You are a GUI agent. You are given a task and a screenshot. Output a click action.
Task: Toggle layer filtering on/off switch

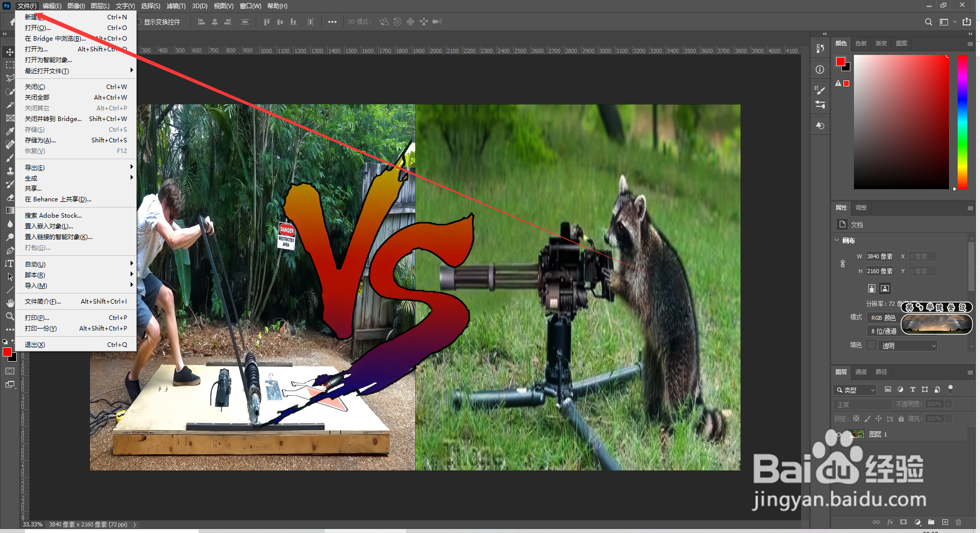pos(951,389)
